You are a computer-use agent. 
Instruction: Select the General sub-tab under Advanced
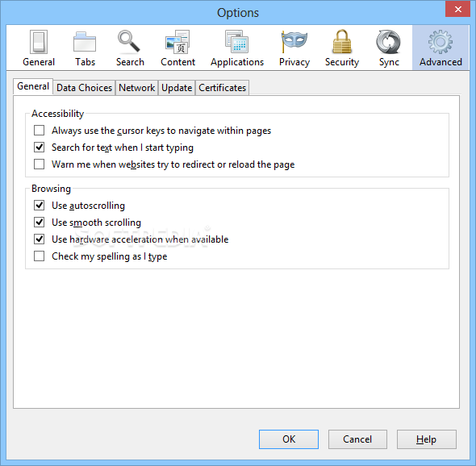[33, 86]
